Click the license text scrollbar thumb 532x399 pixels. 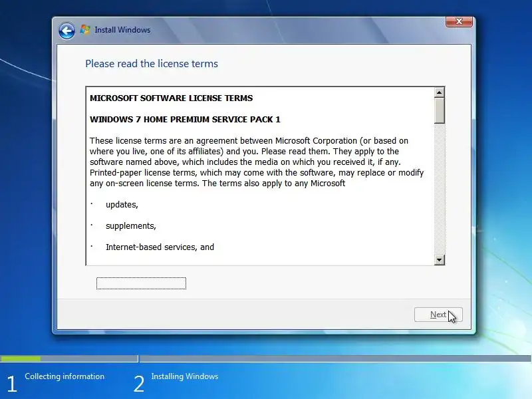(439, 110)
